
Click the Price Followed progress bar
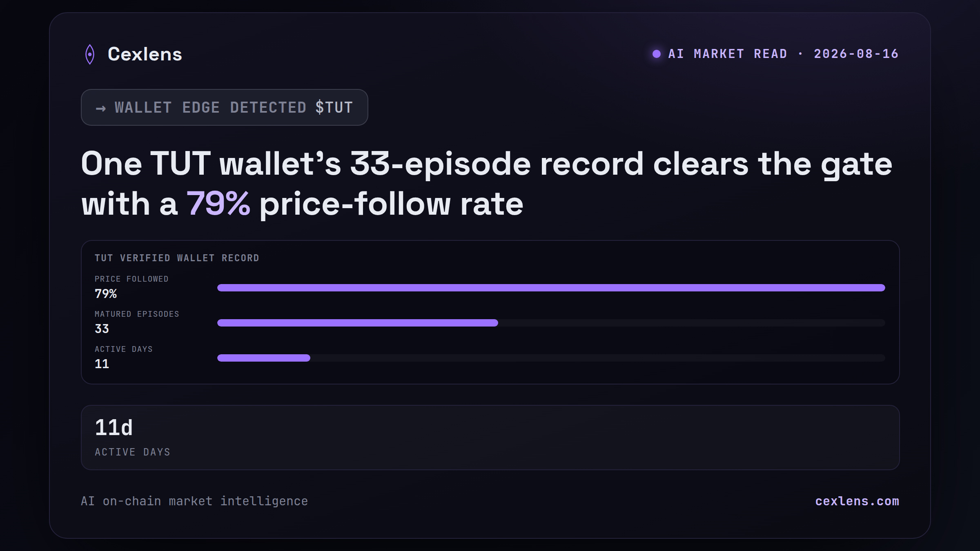click(551, 288)
